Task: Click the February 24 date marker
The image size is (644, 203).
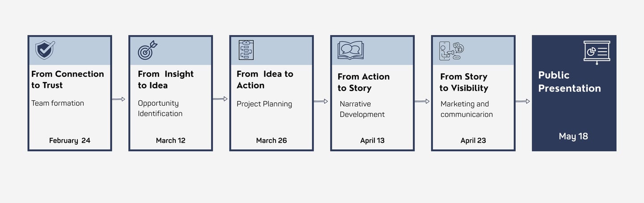Action: pyautogui.click(x=70, y=141)
